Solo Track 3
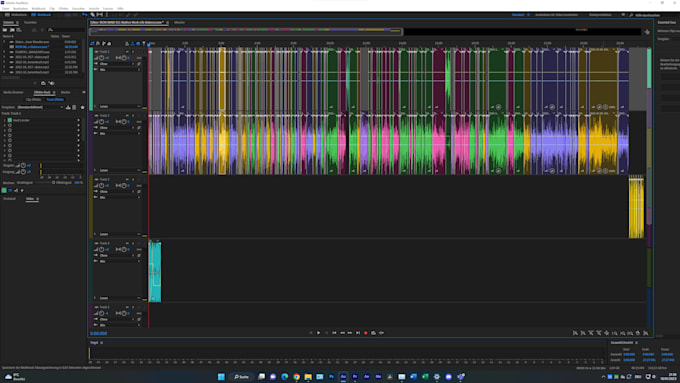680x383 pixels. (x=133, y=179)
